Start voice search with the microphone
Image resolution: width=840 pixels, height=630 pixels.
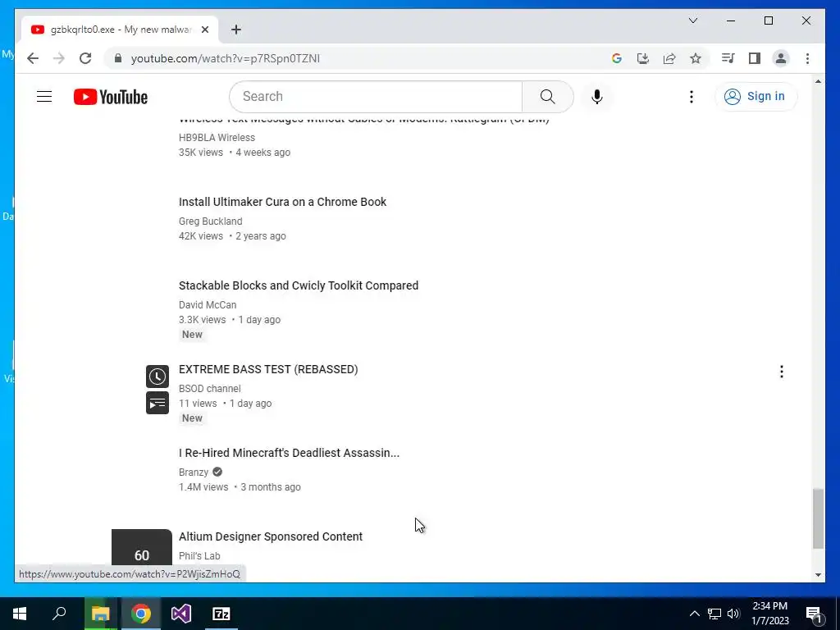[x=597, y=97]
